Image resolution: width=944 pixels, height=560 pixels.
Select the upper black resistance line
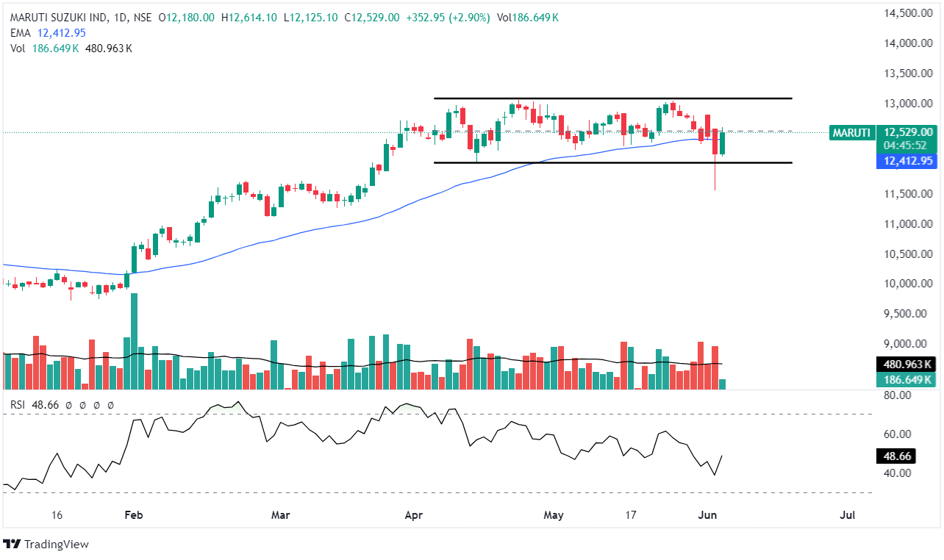click(x=610, y=98)
